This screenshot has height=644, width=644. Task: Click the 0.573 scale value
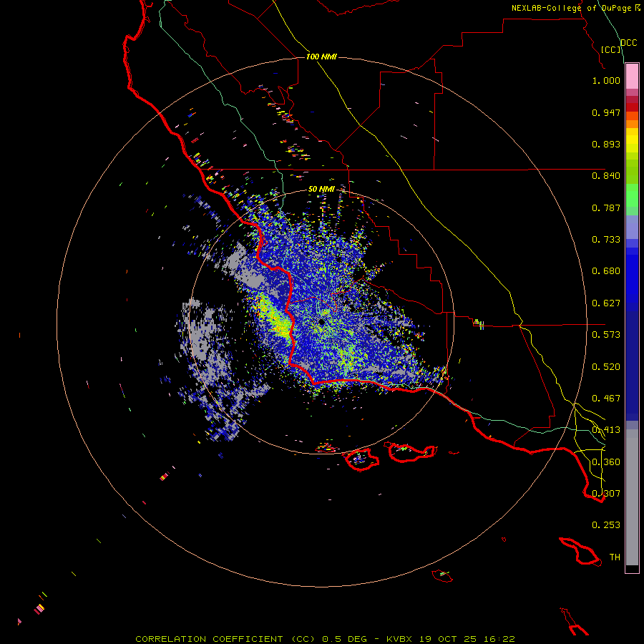[606, 335]
